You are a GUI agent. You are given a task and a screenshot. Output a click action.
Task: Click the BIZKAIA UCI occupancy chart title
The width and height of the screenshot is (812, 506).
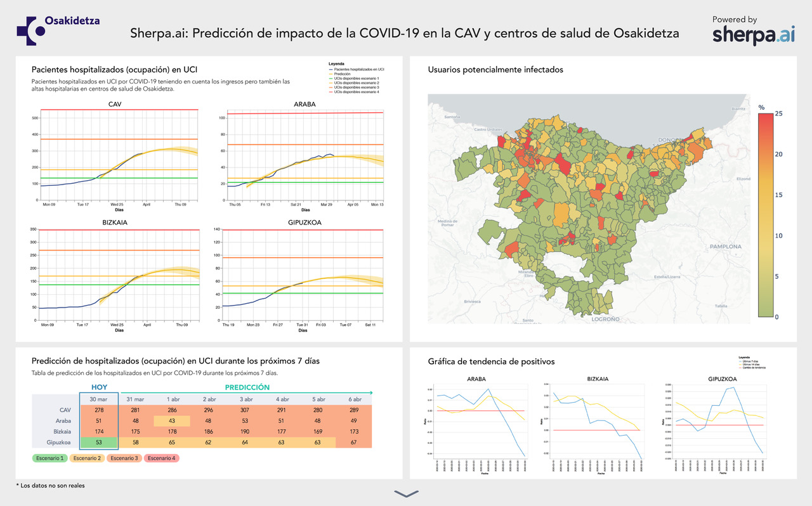pyautogui.click(x=115, y=223)
